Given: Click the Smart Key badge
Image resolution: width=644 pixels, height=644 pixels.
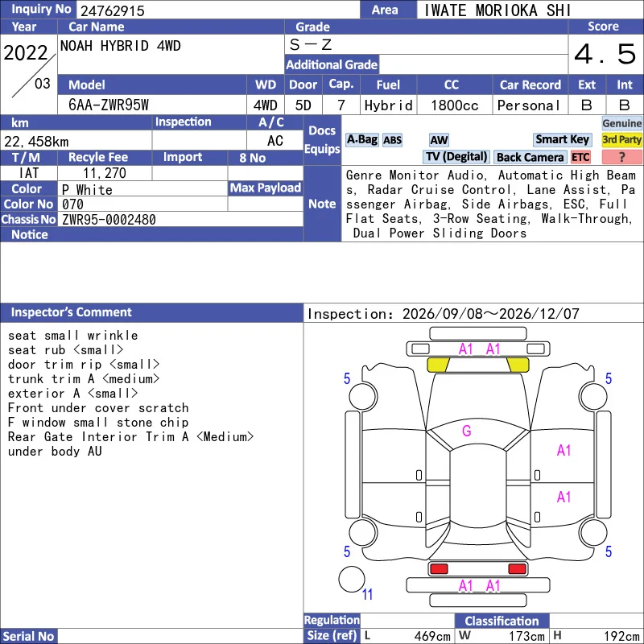Looking at the screenshot, I should pyautogui.click(x=562, y=139).
